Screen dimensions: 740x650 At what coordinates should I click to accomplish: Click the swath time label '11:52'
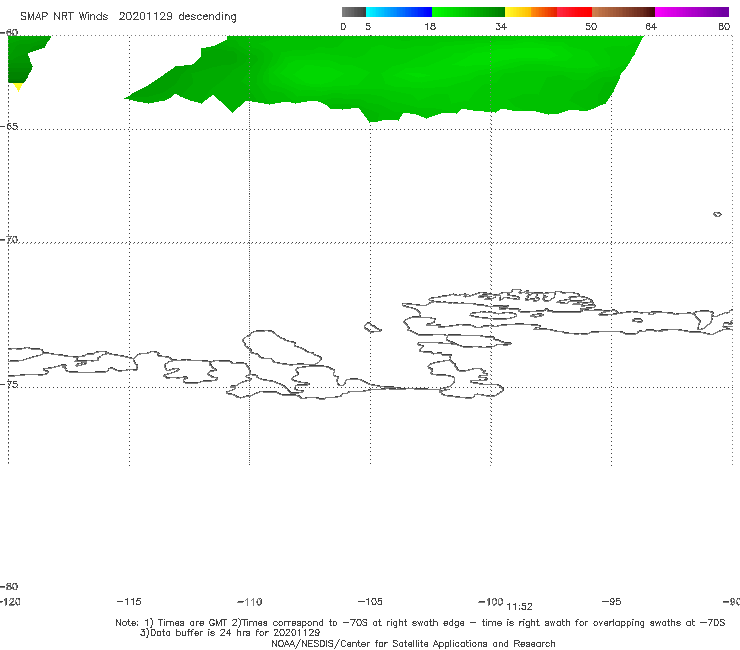pyautogui.click(x=519, y=607)
